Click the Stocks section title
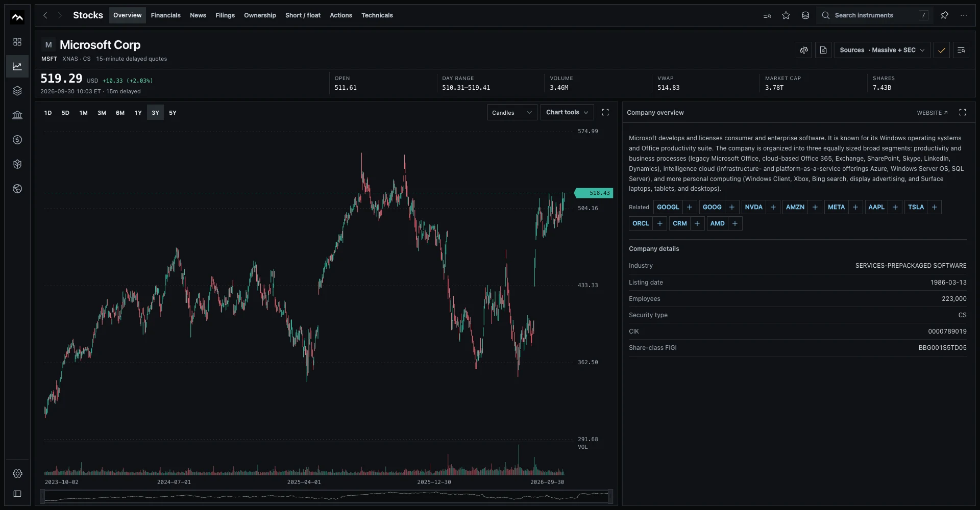This screenshot has height=510, width=980. tap(88, 15)
